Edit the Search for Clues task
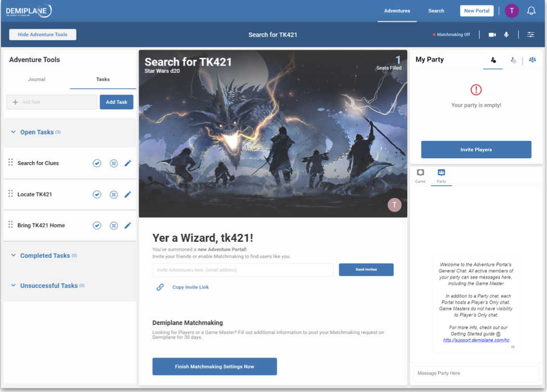 pyautogui.click(x=128, y=163)
